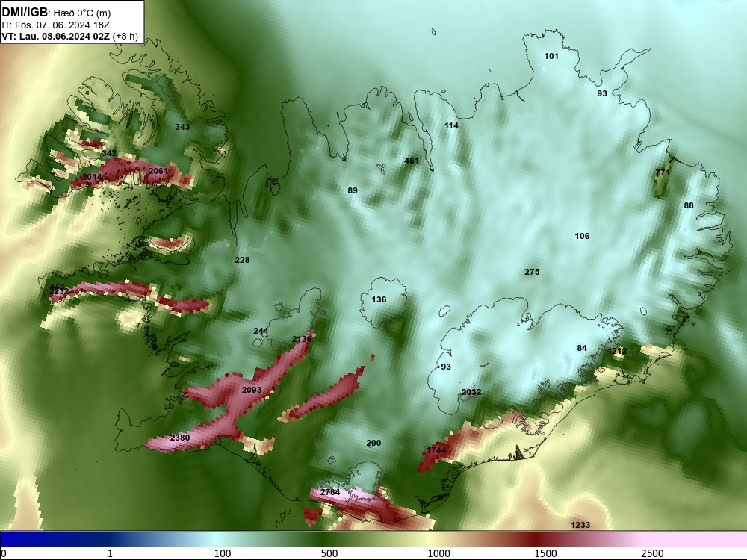Click the map value 342
This screenshot has width=747, height=560.
(x=109, y=153)
